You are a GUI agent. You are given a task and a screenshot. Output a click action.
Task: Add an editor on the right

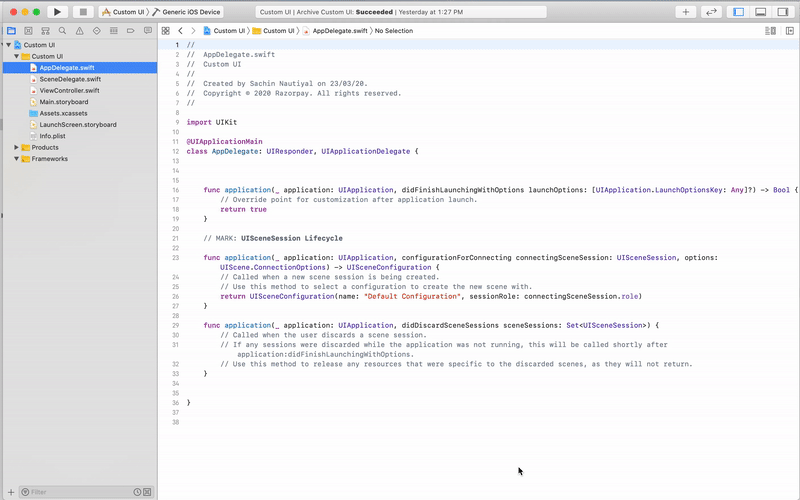tap(790, 31)
